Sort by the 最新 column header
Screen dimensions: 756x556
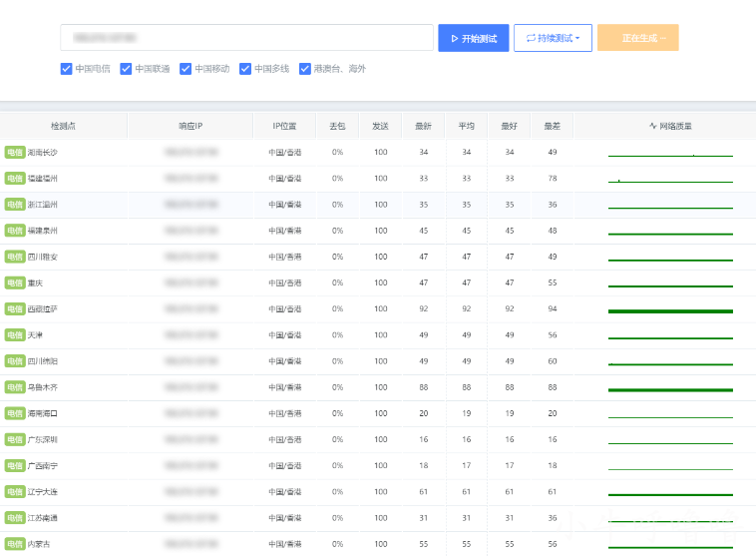pyautogui.click(x=423, y=126)
